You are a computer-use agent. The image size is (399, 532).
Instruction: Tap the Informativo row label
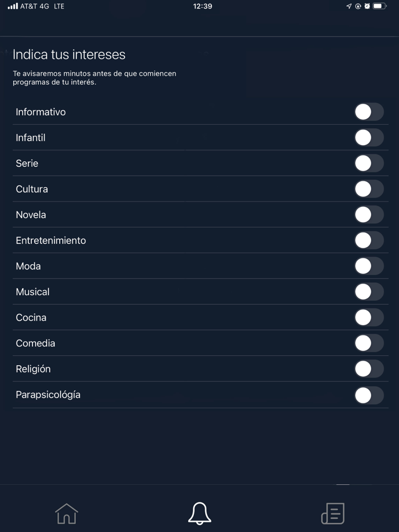tap(40, 112)
